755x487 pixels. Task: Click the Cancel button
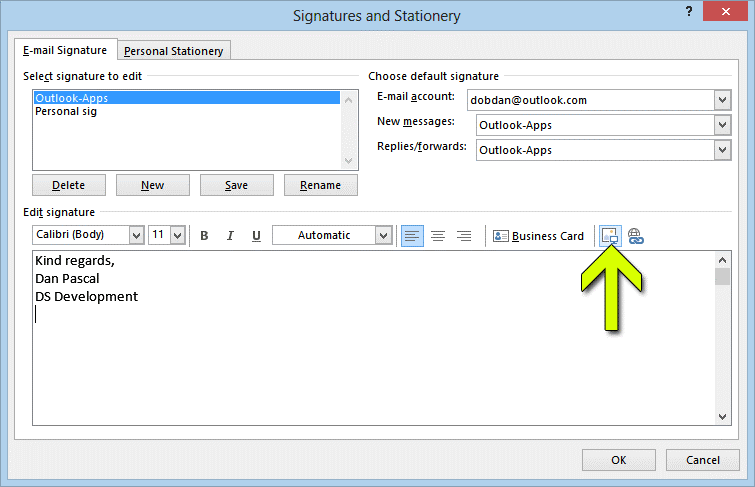[703, 460]
